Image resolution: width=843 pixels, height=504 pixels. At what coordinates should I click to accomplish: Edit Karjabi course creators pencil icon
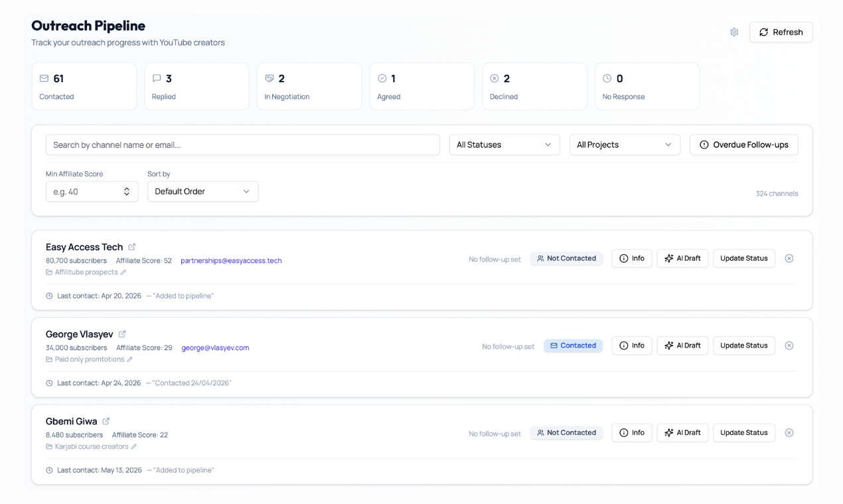(x=134, y=446)
